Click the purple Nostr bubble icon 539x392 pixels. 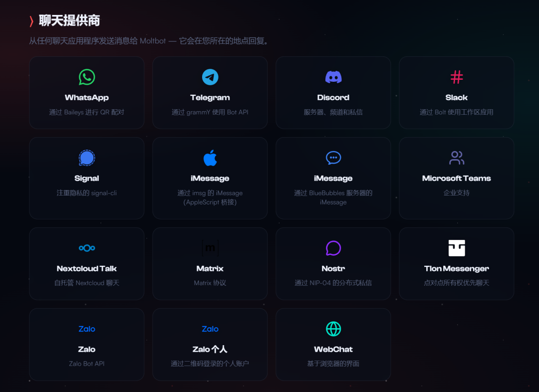pyautogui.click(x=333, y=248)
